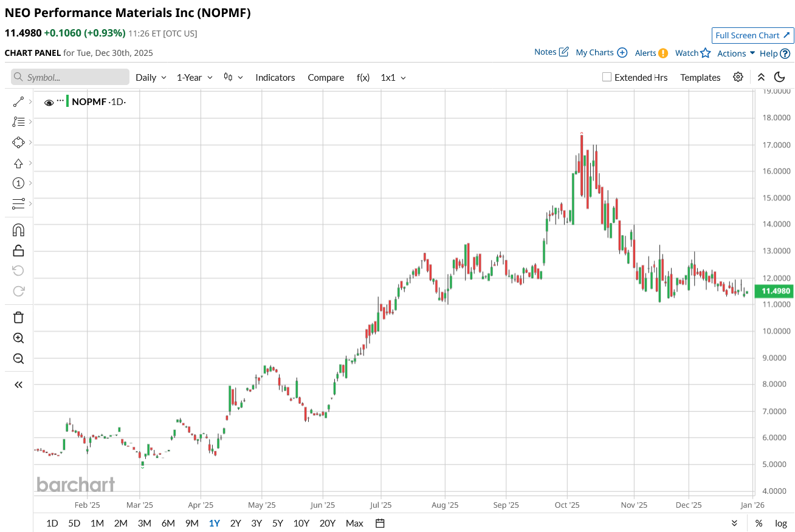Zoom out of the chart
The height and width of the screenshot is (532, 795).
tap(18, 358)
